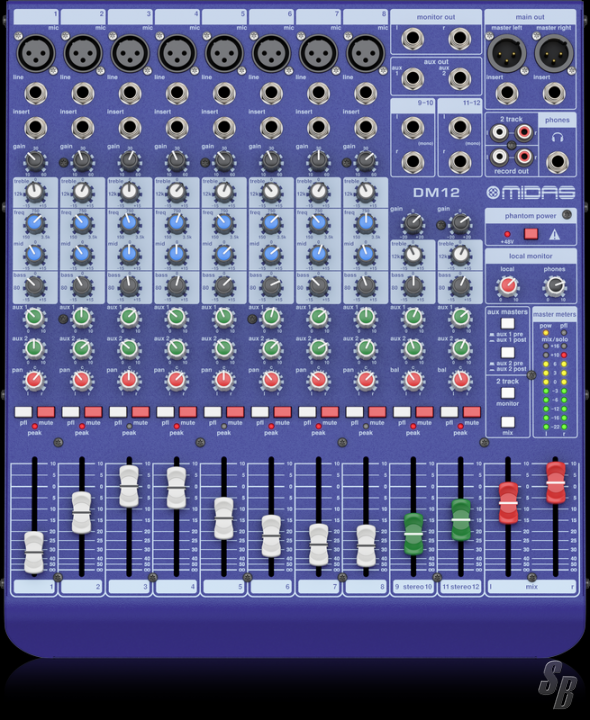Mute channel 1 with its red button
This screenshot has height=720, width=590.
(46, 412)
